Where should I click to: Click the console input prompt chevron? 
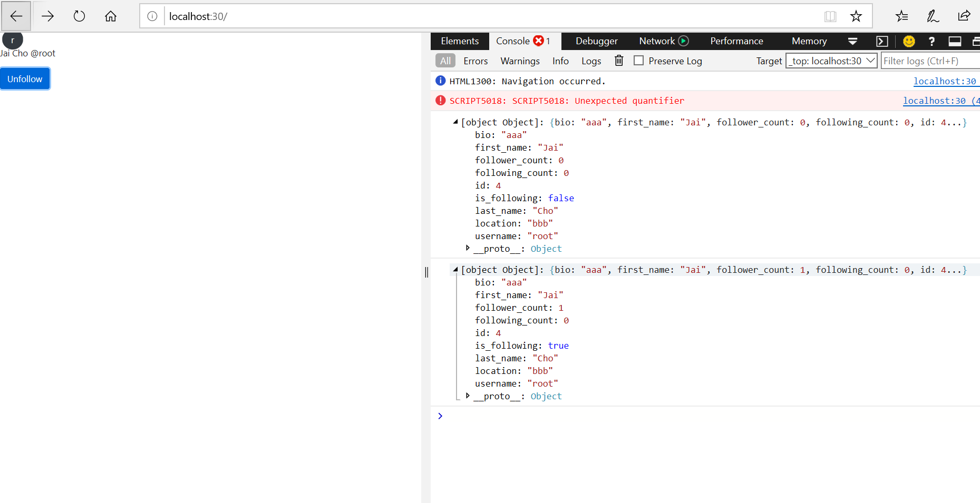pos(440,416)
